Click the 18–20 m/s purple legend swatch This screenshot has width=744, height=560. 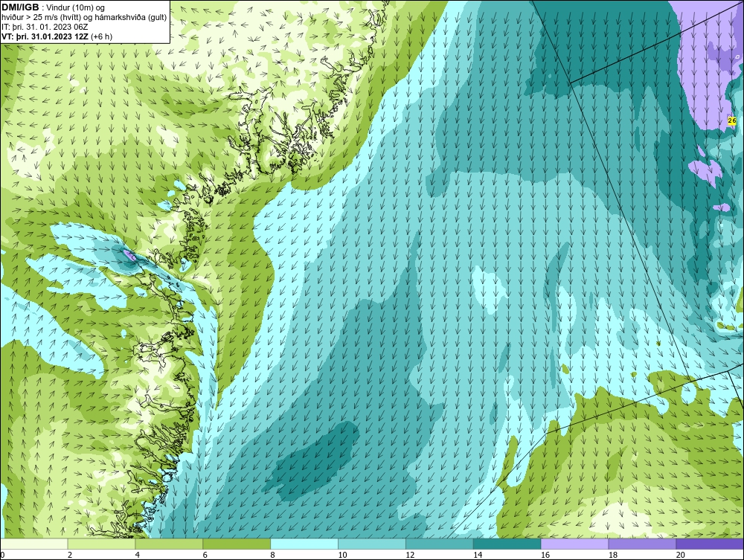pyautogui.click(x=643, y=544)
